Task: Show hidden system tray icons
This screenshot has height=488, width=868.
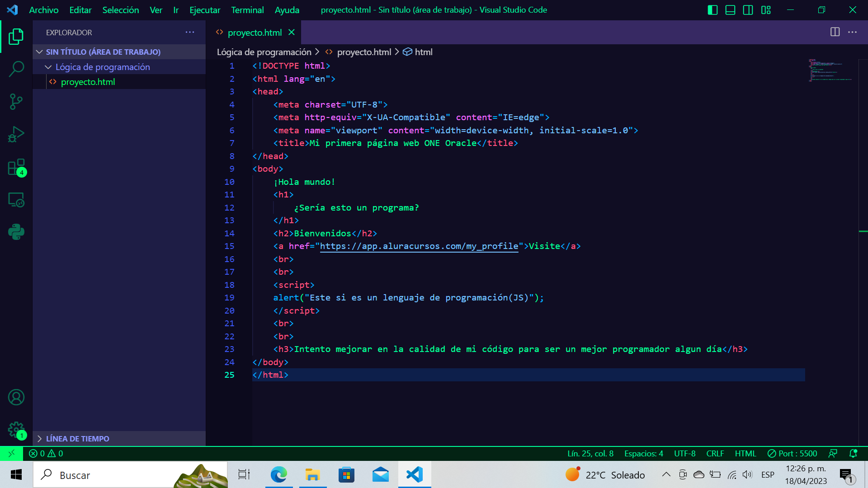Action: point(666,474)
